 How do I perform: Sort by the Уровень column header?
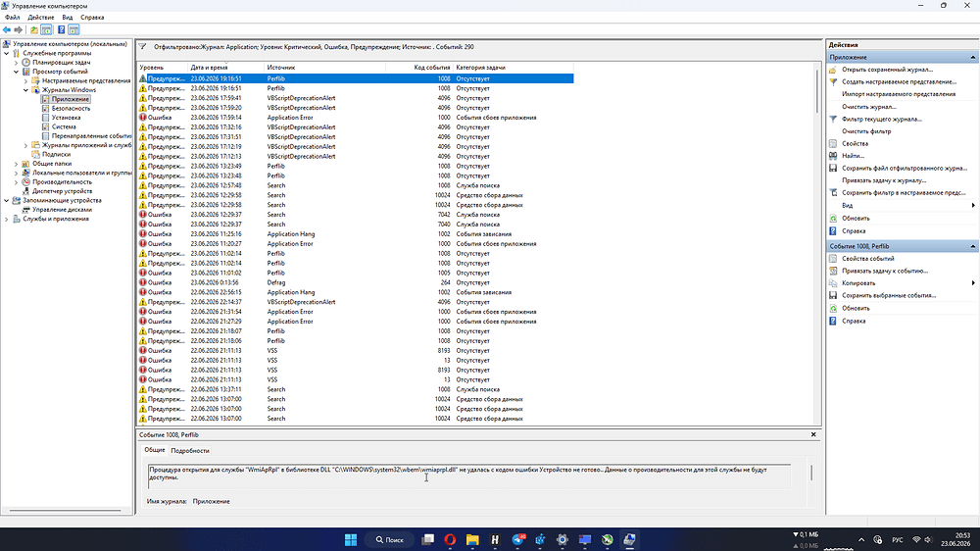click(x=162, y=68)
